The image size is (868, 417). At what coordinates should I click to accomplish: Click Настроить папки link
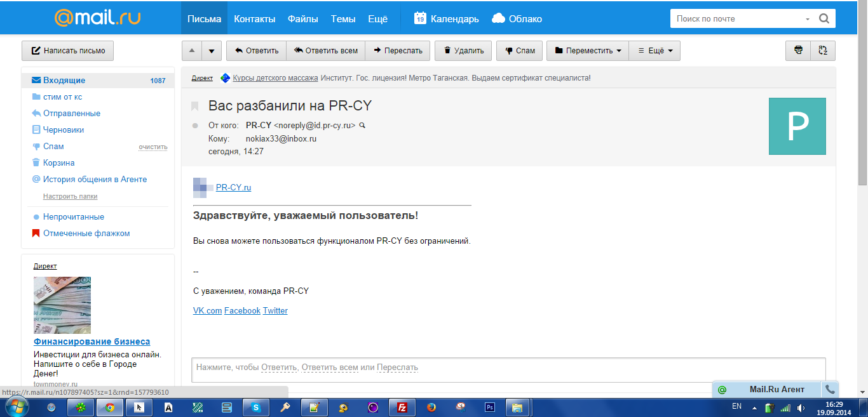(70, 197)
